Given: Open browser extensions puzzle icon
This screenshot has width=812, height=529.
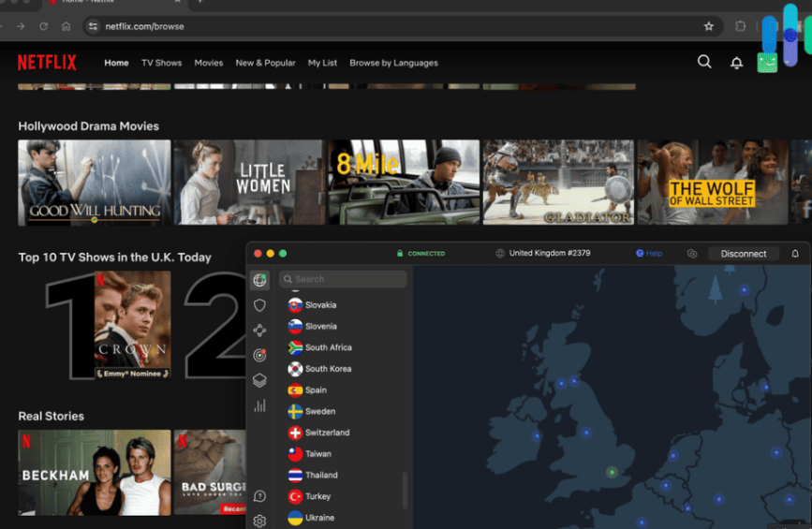Looking at the screenshot, I should [741, 26].
